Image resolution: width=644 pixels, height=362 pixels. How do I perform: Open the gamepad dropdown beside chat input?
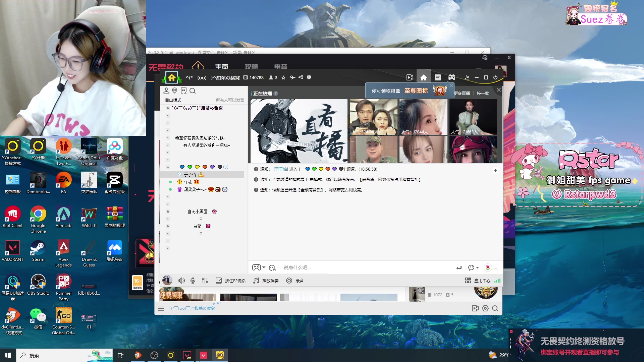[x=259, y=267]
